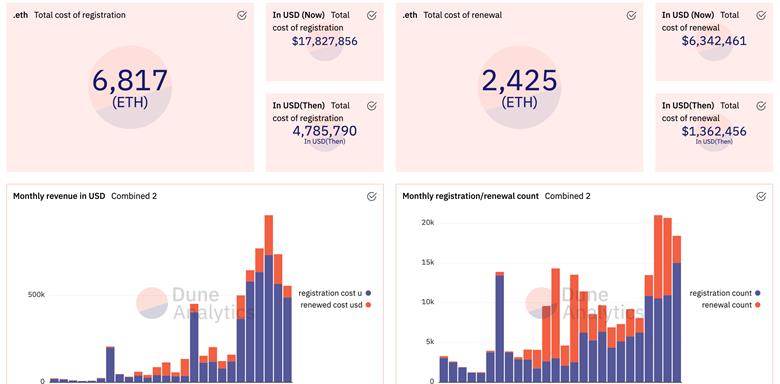The width and height of the screenshot is (780, 384).
Task: Open 'In USD (Now) Total cost of registration' title
Action: click(x=311, y=21)
